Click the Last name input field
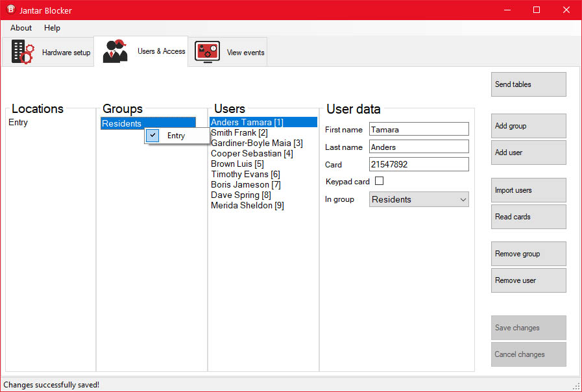Viewport: 582px width, 392px height. coord(418,147)
